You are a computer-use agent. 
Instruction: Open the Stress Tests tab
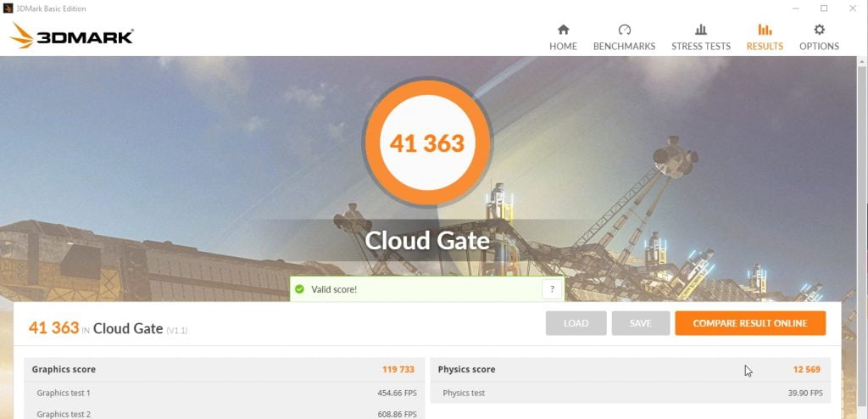701,37
